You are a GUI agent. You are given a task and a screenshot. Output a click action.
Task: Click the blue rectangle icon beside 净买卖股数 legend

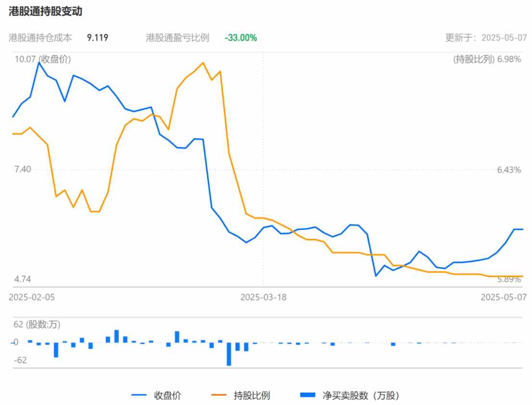point(308,395)
